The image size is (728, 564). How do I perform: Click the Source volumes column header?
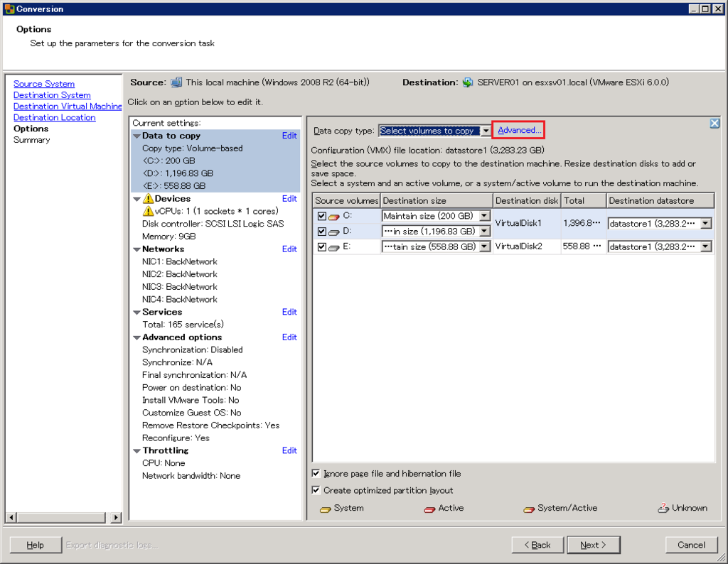[346, 201]
